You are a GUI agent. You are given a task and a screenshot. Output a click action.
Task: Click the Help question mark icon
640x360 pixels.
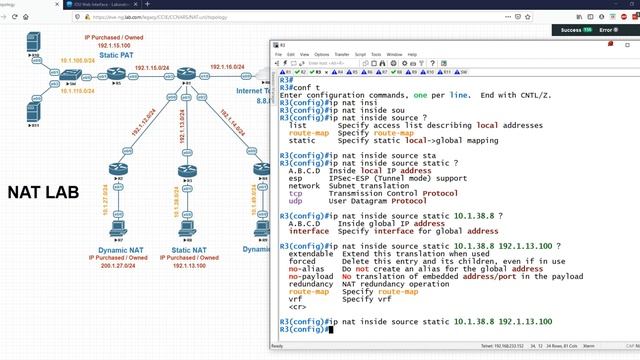tap(433, 63)
